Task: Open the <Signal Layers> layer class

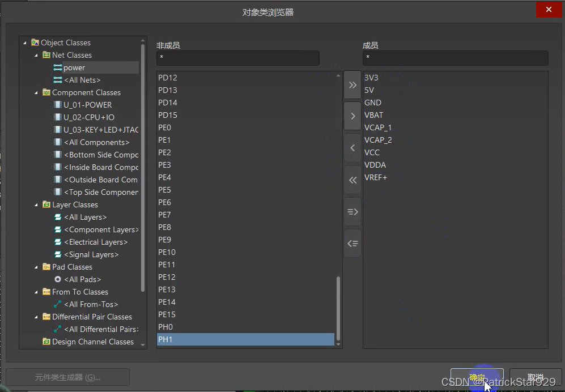Action: (x=91, y=254)
